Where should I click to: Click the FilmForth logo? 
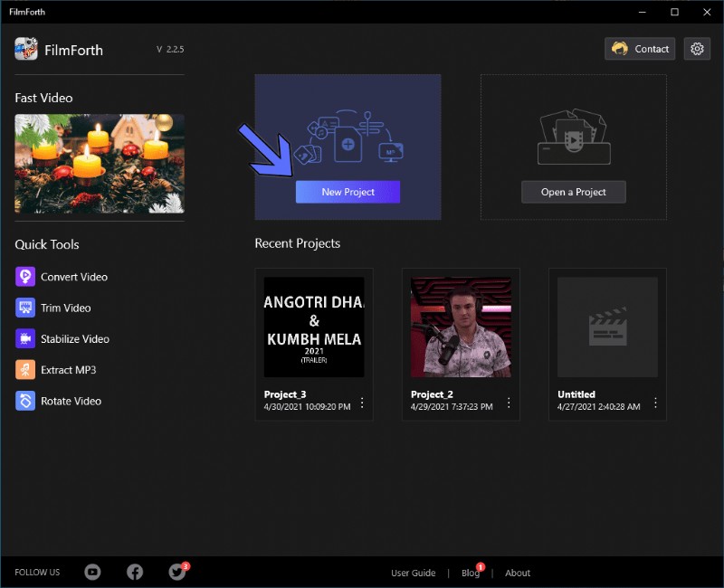[23, 49]
